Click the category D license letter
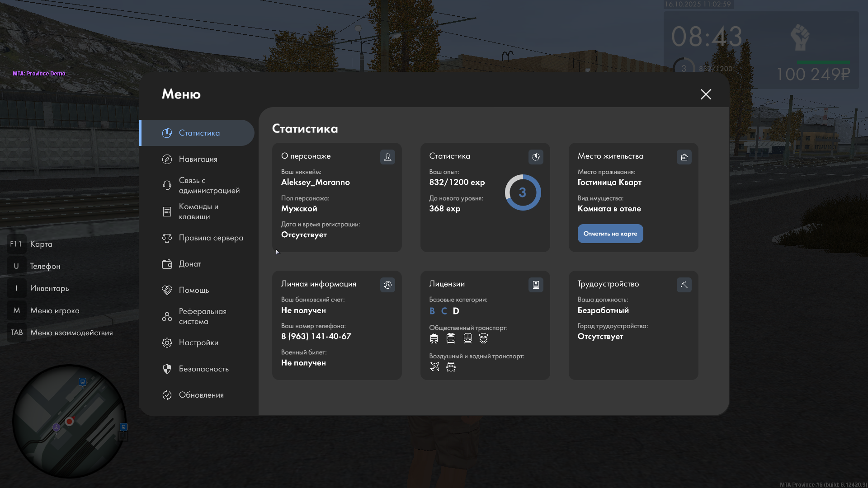 [456, 311]
